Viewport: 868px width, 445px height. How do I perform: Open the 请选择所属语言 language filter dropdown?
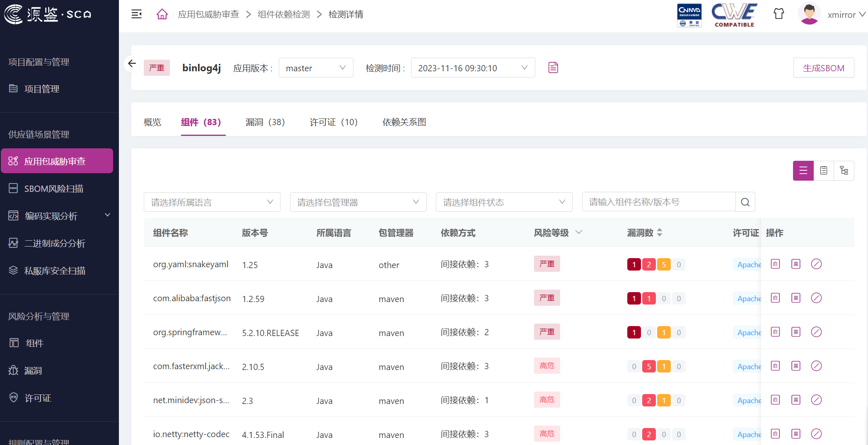(x=212, y=202)
